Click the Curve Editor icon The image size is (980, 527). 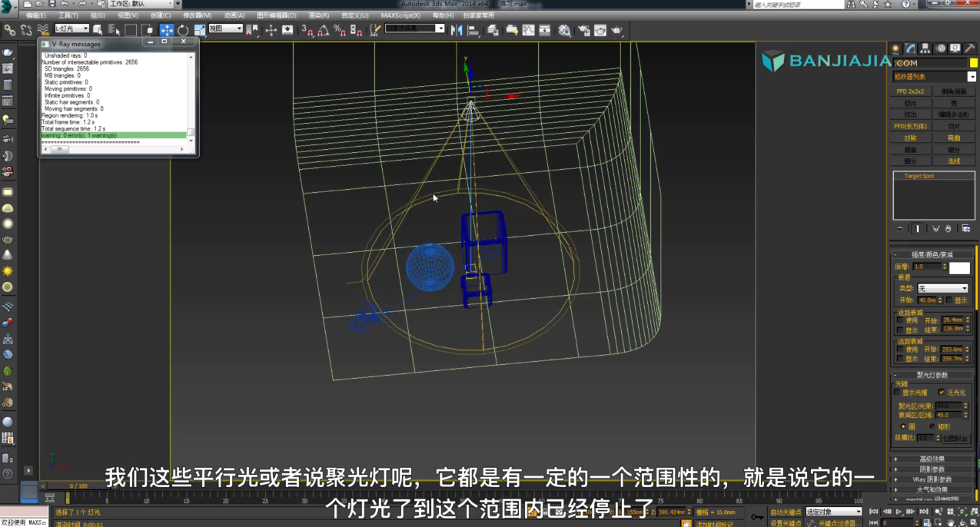(529, 30)
